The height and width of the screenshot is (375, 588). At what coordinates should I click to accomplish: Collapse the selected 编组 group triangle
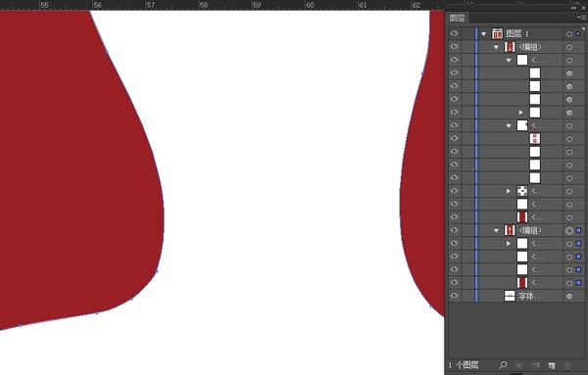point(496,231)
